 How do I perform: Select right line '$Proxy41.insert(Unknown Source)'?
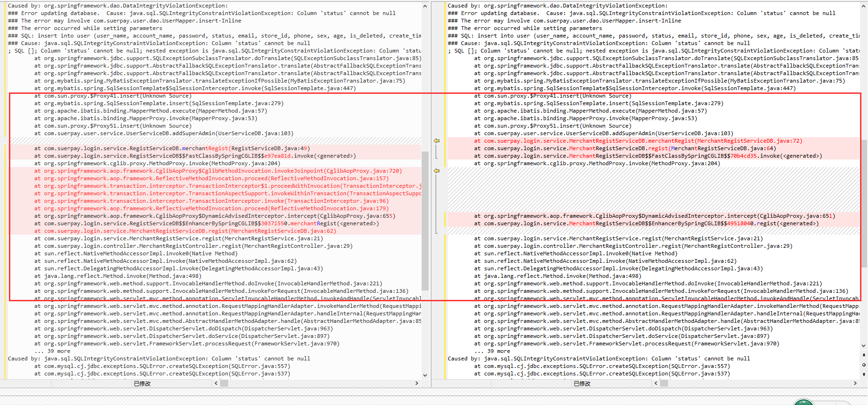pos(553,96)
